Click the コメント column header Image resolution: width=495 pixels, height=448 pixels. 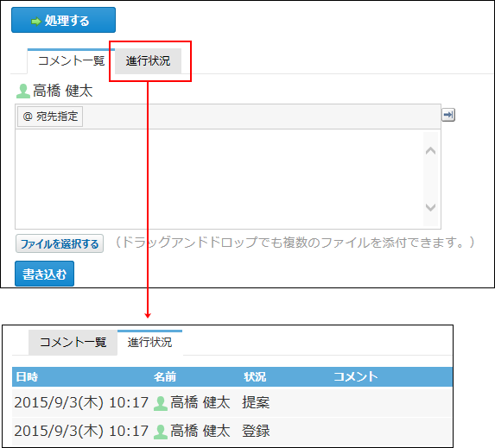[356, 376]
